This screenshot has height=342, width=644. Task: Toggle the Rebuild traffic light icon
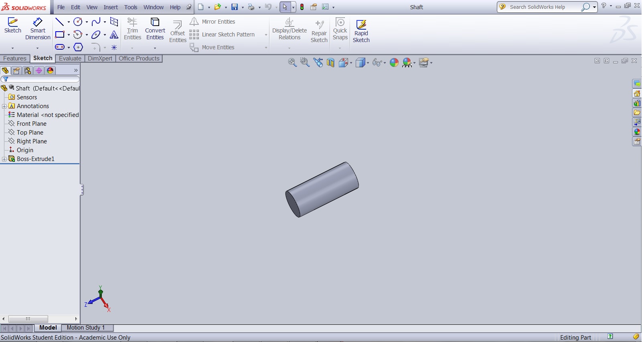click(302, 7)
